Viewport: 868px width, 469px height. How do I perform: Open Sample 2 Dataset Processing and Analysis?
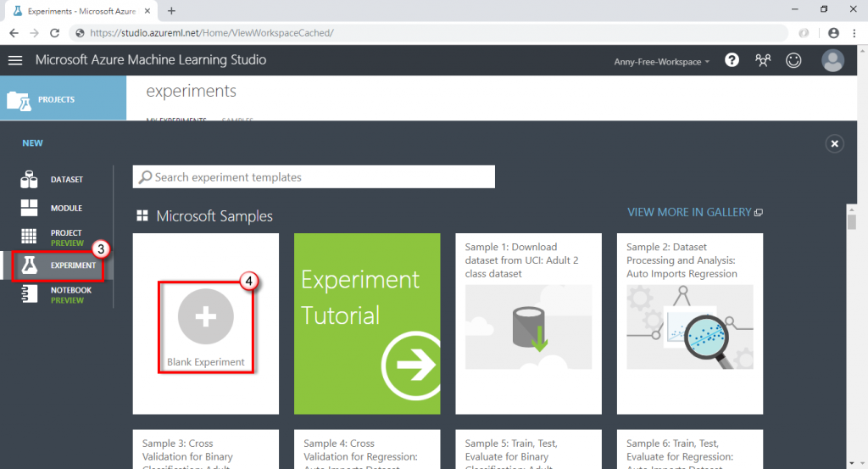[x=690, y=323]
